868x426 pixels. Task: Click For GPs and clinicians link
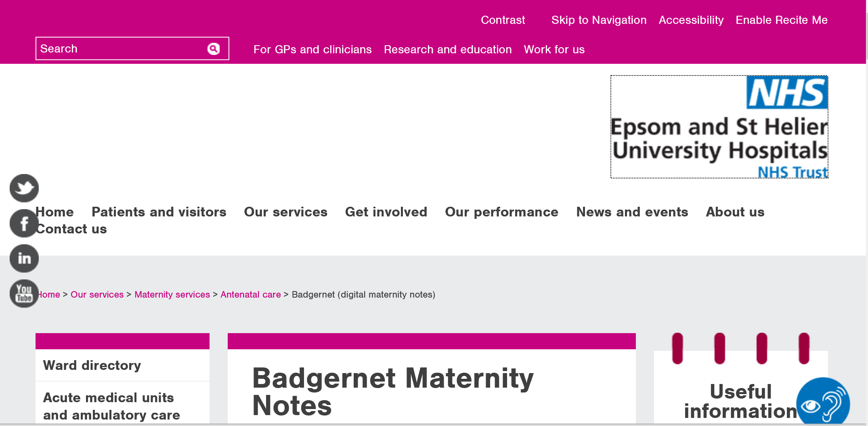(312, 49)
